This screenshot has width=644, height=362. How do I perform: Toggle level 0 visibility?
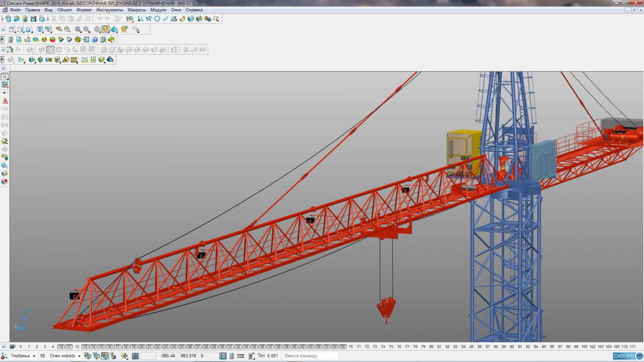[21, 347]
